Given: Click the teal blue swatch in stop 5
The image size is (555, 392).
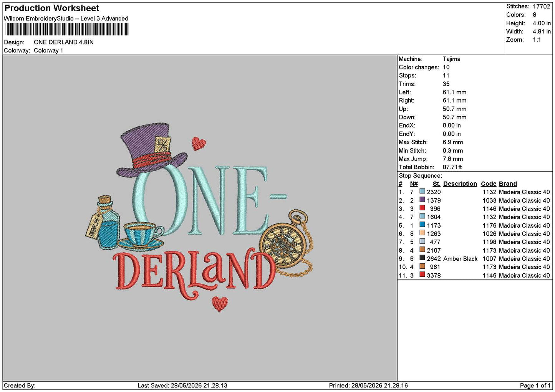Looking at the screenshot, I should click(x=422, y=225).
